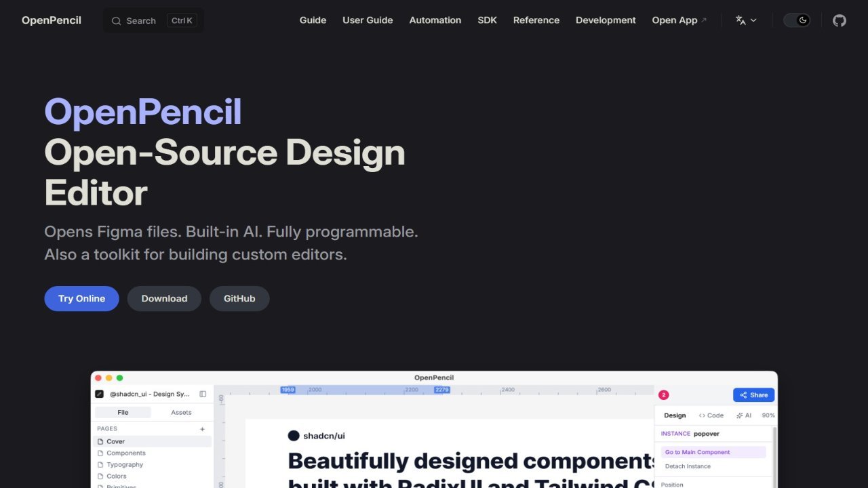Open the language translation dropdown
The width and height of the screenshot is (868, 488).
coord(746,20)
